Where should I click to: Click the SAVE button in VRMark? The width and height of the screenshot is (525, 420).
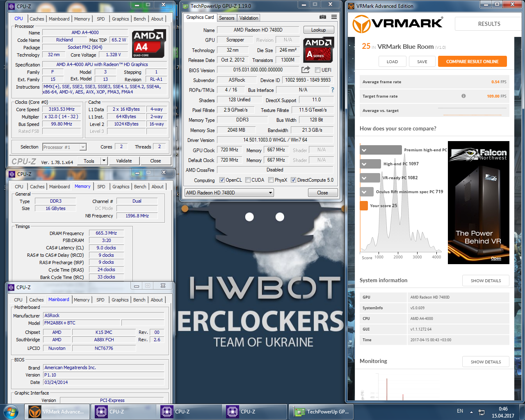(x=422, y=62)
